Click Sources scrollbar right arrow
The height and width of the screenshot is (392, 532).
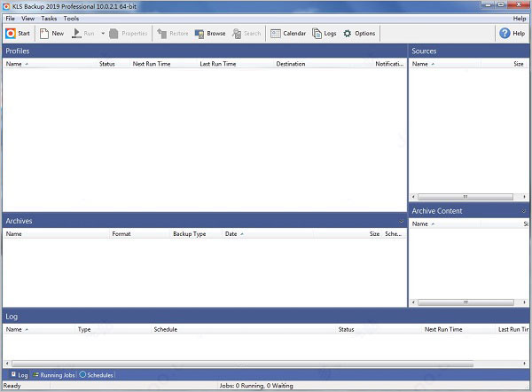coord(524,197)
